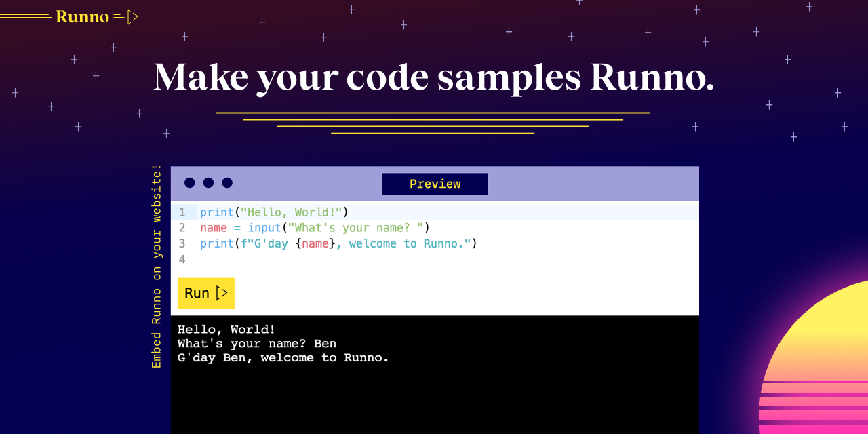Screen dimensions: 868x434
Task: Click the Runno logo in the header
Action: 82,17
